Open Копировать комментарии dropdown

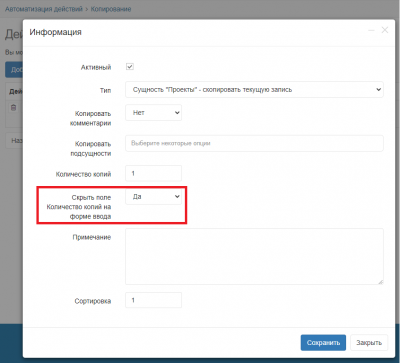point(153,113)
